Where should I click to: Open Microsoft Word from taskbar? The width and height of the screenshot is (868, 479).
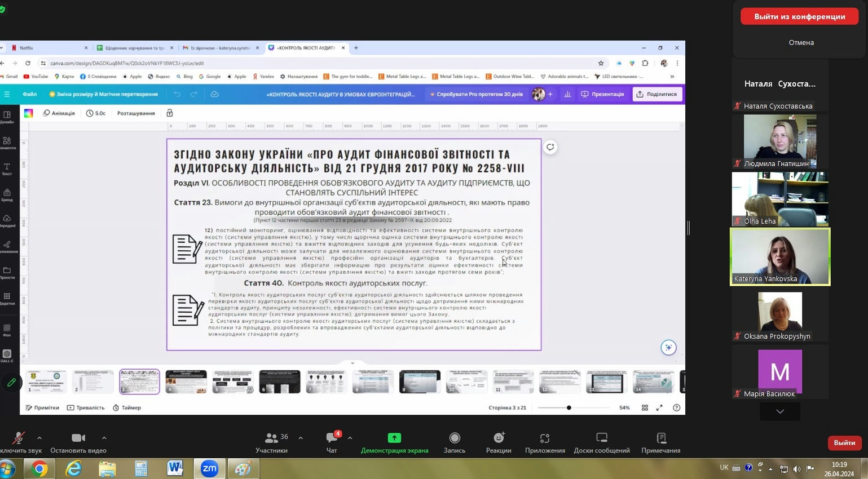[x=175, y=468]
